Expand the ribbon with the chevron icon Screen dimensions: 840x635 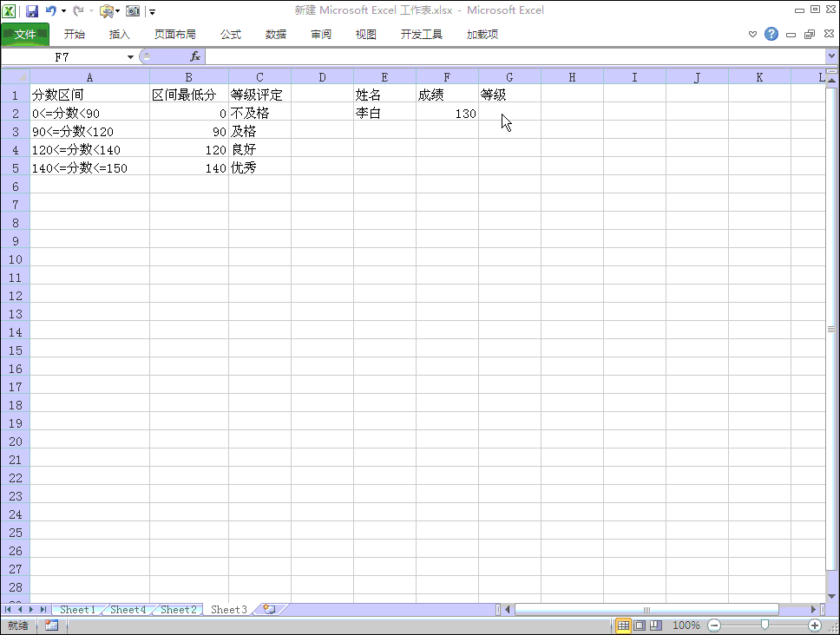click(752, 35)
